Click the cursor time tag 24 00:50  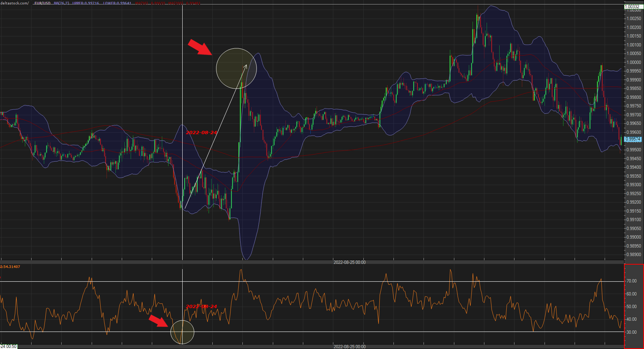(x=9, y=346)
